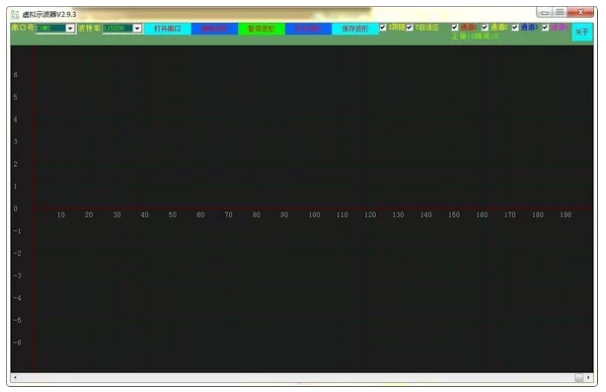Click the 正确:0 错误:0 status text
Screen dimensions: 606x392
[475, 36]
